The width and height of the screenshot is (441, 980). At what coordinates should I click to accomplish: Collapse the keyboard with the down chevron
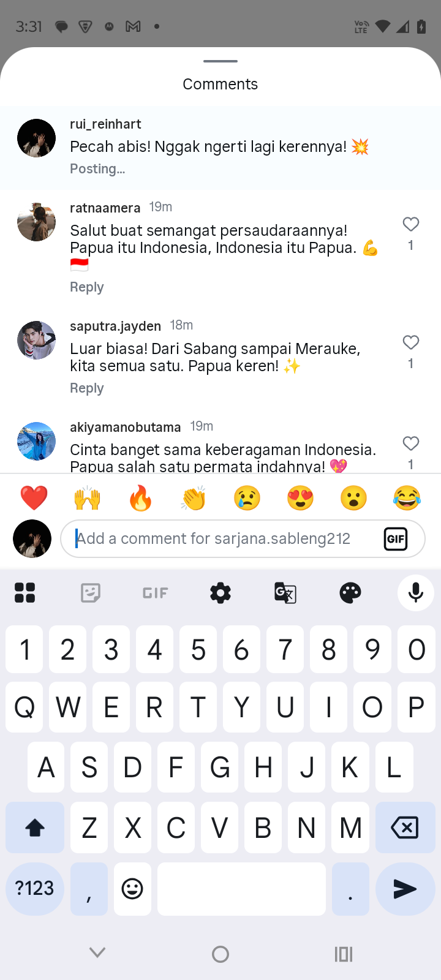click(x=97, y=952)
